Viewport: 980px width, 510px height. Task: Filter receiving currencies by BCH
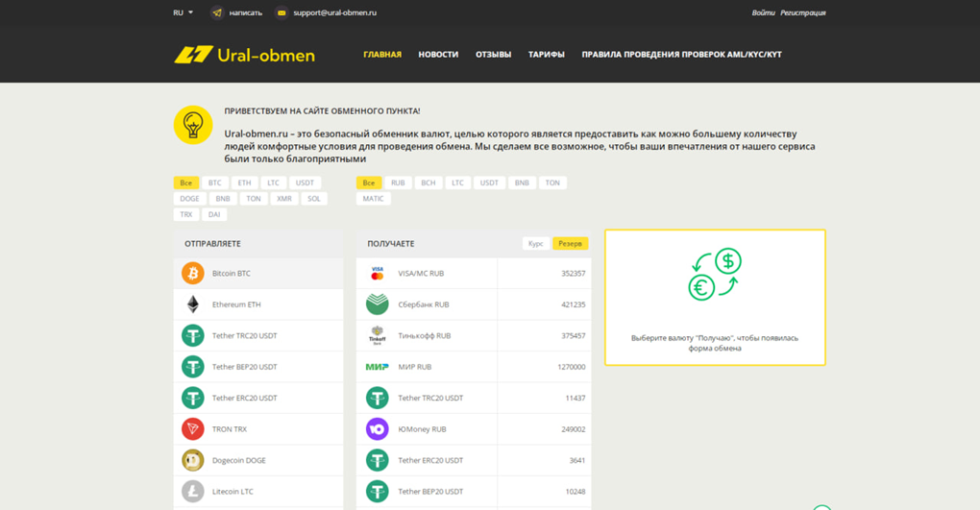point(429,182)
